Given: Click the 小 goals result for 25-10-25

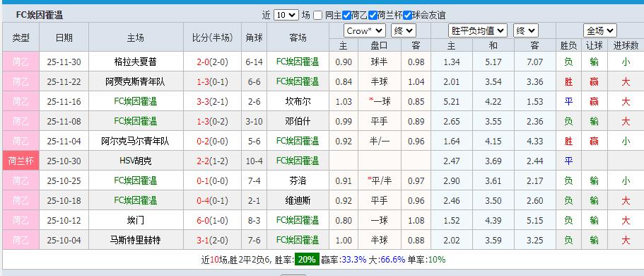Looking at the screenshot, I should pyautogui.click(x=626, y=180).
